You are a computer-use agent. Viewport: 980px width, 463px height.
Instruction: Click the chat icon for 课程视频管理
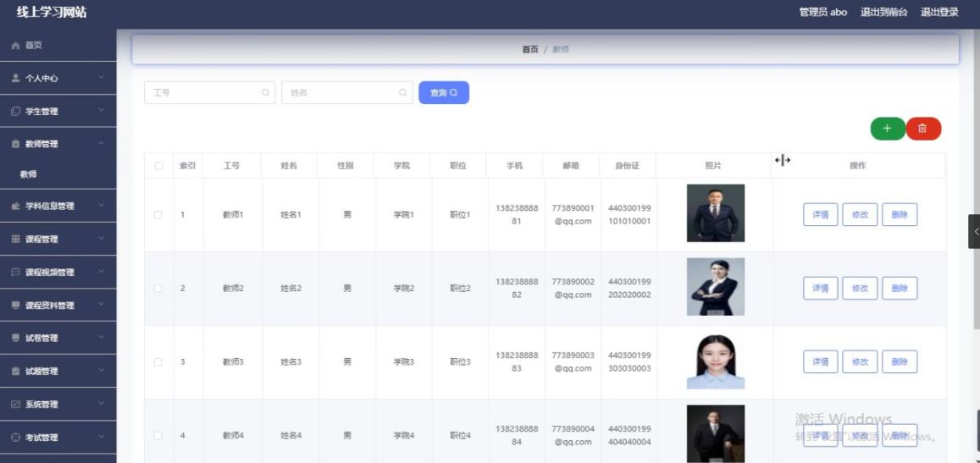click(15, 273)
